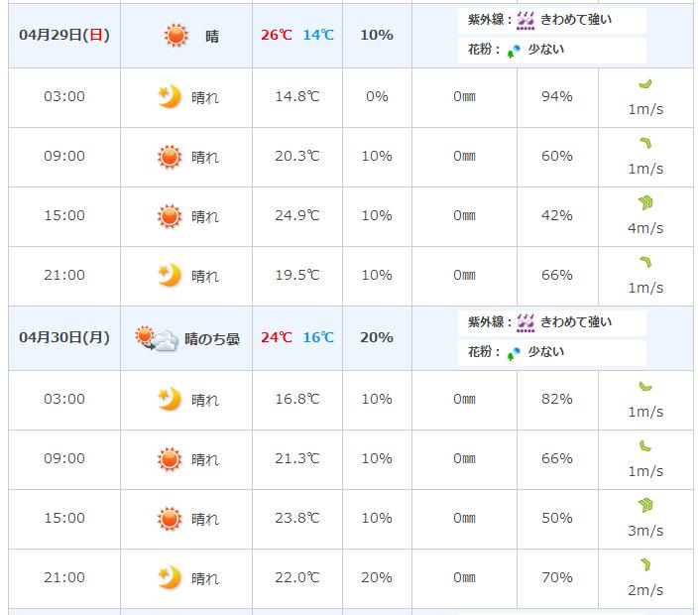
Task: Click the moon icon for April 29 03:00
Action: click(170, 96)
